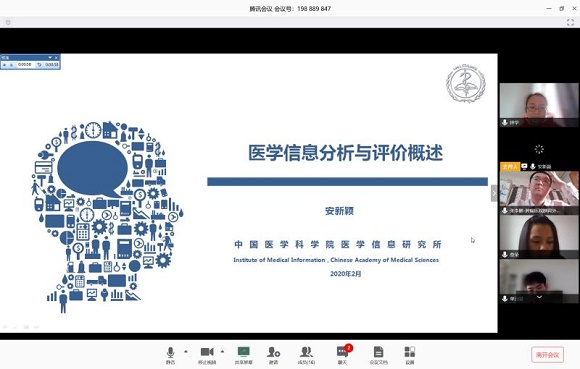Open meeting settings (设置) grid icon
The image size is (580, 369).
pyautogui.click(x=410, y=352)
